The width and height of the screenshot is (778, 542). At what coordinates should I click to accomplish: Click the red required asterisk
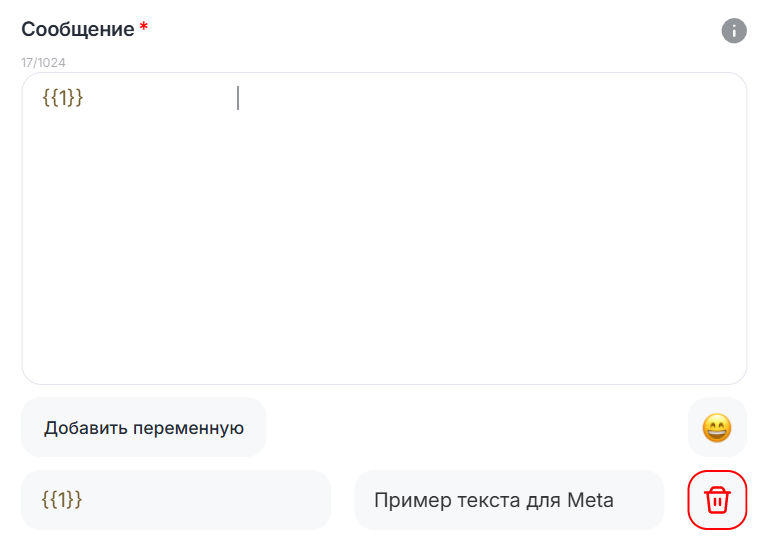click(x=144, y=27)
